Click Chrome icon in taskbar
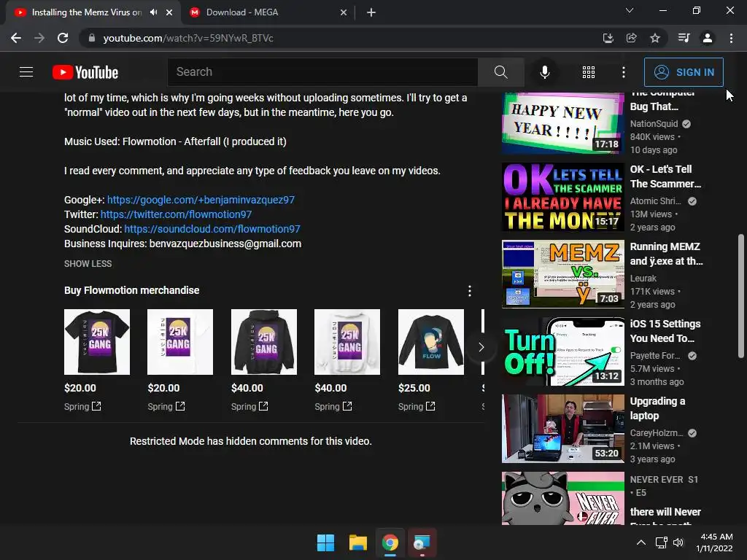The height and width of the screenshot is (560, 747). point(390,542)
